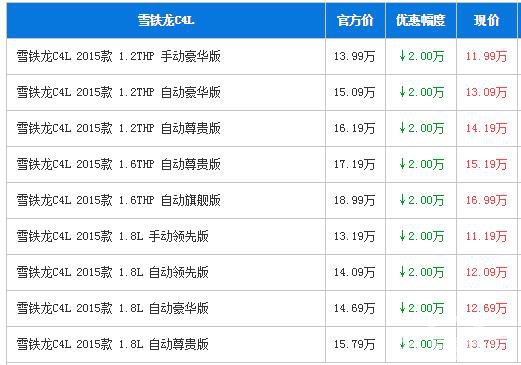Click the 现价 column header
Screen dimensions: 521x365
[486, 21]
